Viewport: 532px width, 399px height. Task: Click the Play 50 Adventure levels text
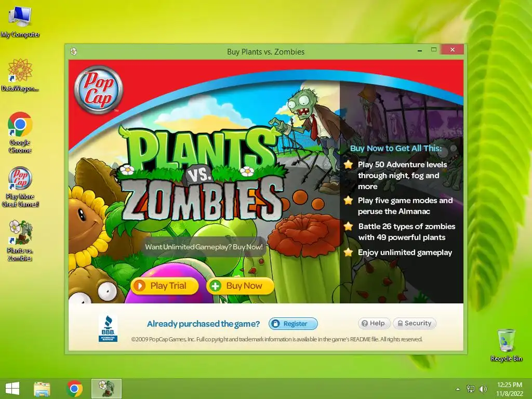(x=403, y=176)
